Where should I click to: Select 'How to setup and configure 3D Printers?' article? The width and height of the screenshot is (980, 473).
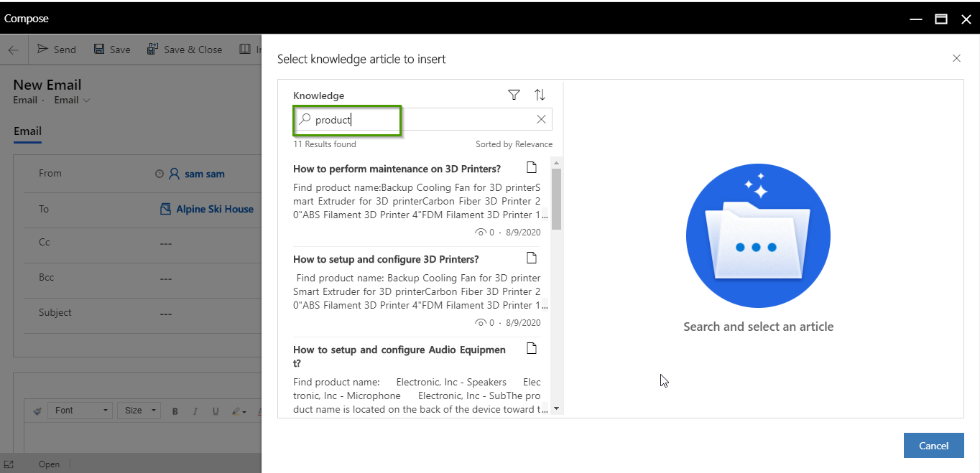tap(386, 259)
